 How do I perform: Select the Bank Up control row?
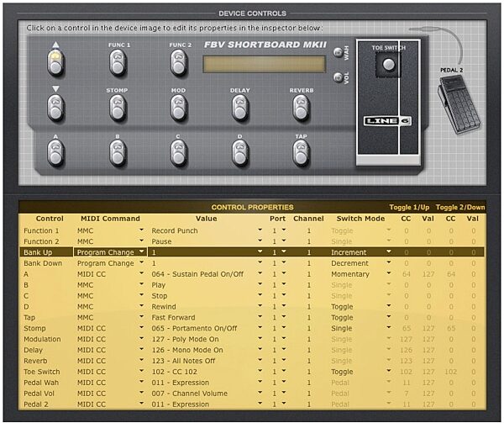coord(252,252)
